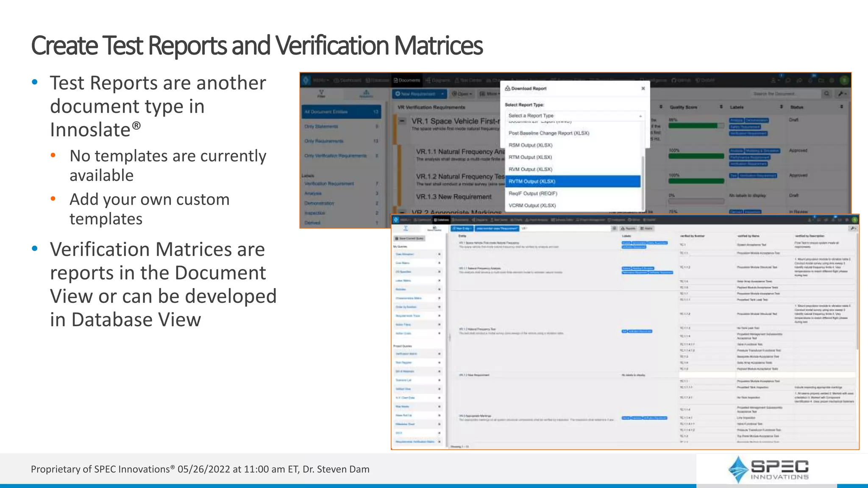Image resolution: width=868 pixels, height=488 pixels.
Task: Click the New Entity button in Database view
Action: [x=462, y=228]
